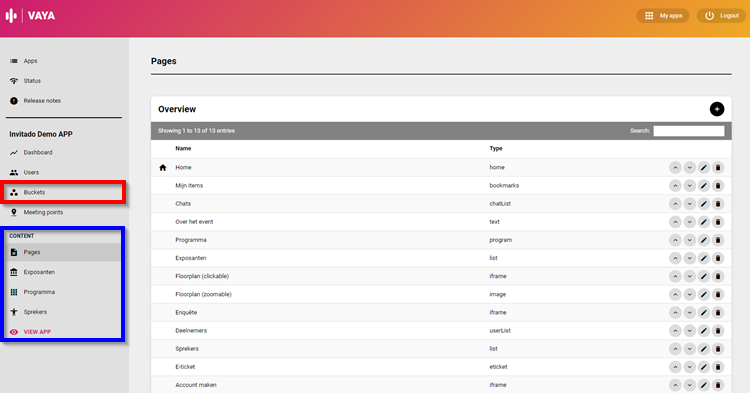Viewport: 750px width, 393px height.
Task: Focus the Search input field
Action: (x=689, y=131)
